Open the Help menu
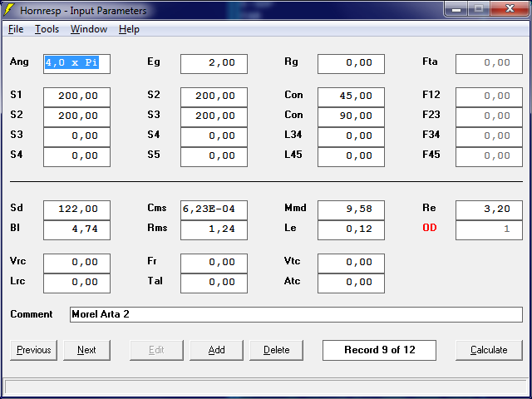This screenshot has height=399, width=532. click(x=129, y=29)
